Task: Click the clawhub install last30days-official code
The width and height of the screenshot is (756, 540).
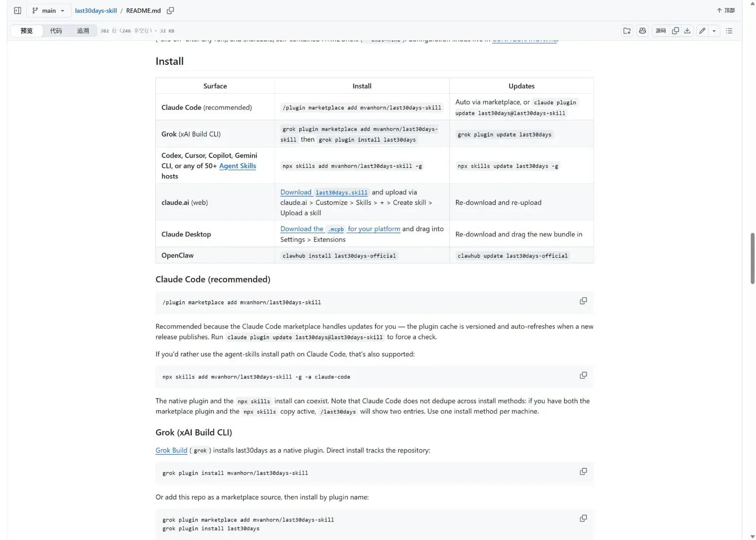Action: tap(339, 256)
